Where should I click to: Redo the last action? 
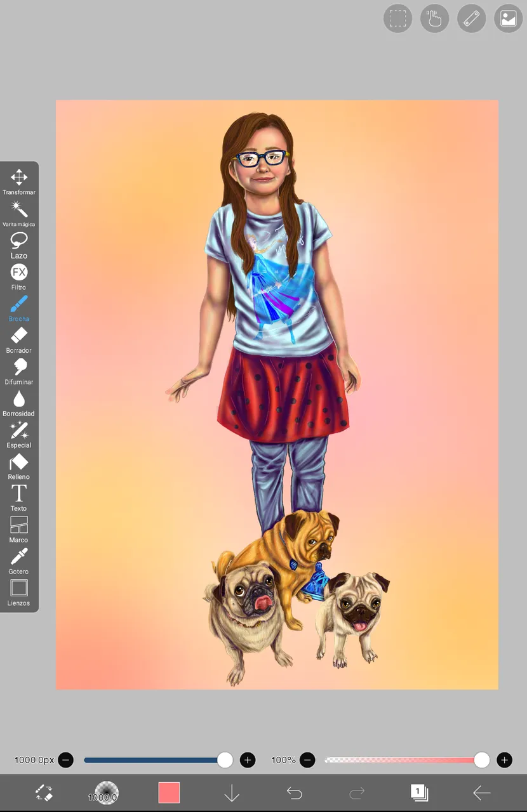[357, 793]
